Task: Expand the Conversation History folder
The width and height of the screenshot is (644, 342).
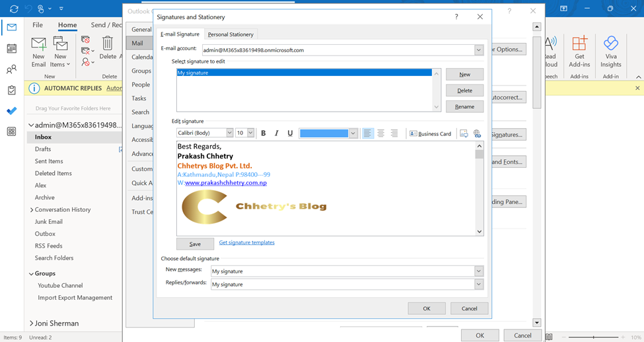Action: pyautogui.click(x=32, y=210)
